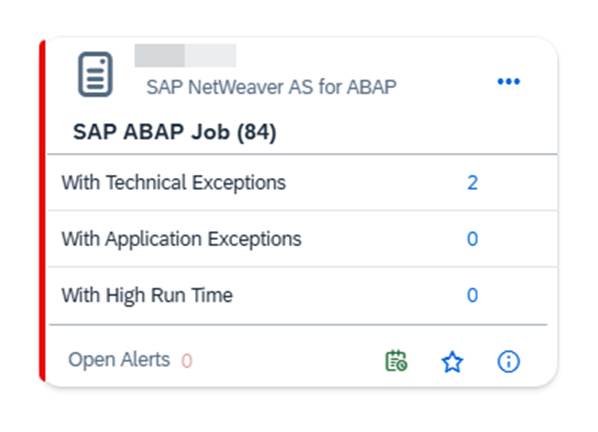Click the Open Alerts count 0
This screenshot has width=598, height=432.
click(x=186, y=361)
